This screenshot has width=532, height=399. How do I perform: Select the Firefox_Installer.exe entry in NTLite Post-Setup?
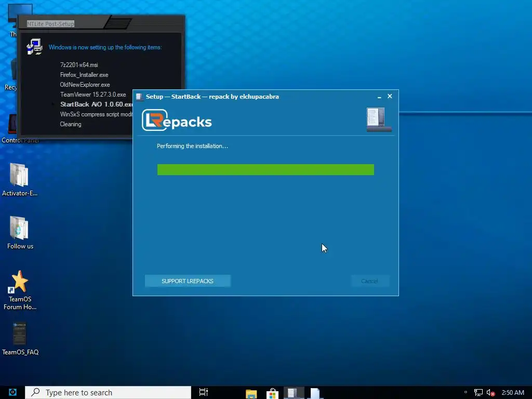84,75
